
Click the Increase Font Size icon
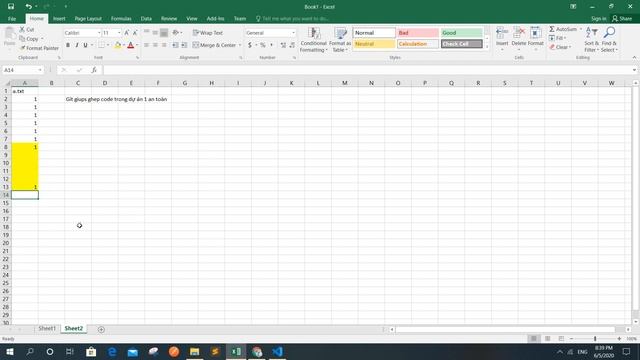(127, 33)
